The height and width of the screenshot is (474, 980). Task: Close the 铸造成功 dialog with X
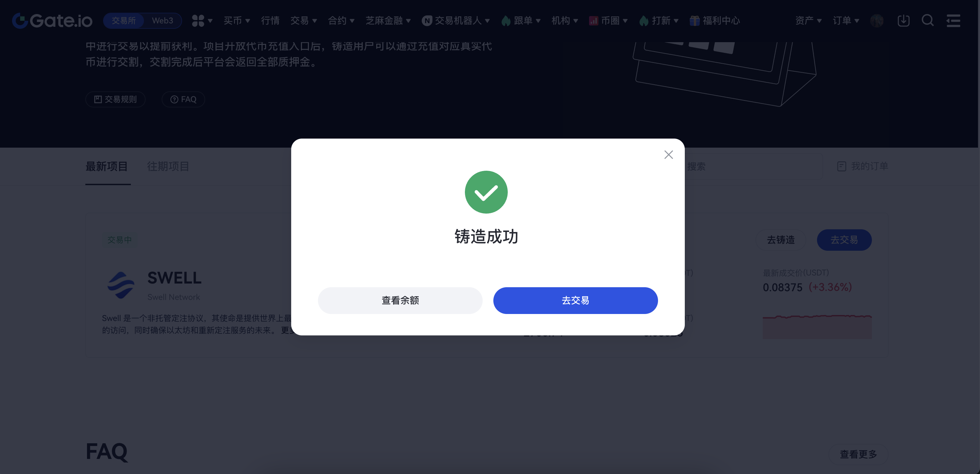click(x=668, y=154)
